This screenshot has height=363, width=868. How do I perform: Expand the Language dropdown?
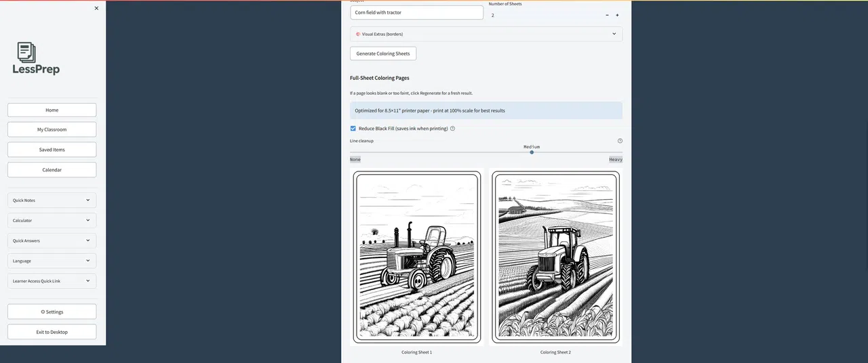pos(52,261)
